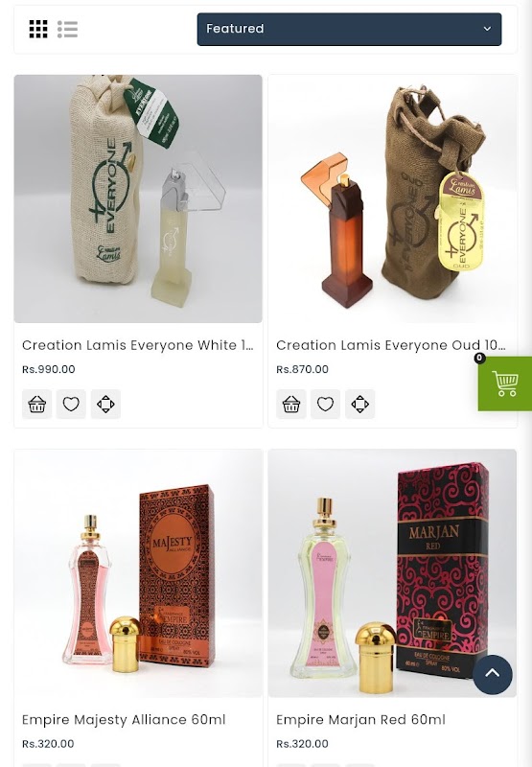Add Everyone Oud perfume to basket
The width and height of the screenshot is (532, 767).
[291, 404]
